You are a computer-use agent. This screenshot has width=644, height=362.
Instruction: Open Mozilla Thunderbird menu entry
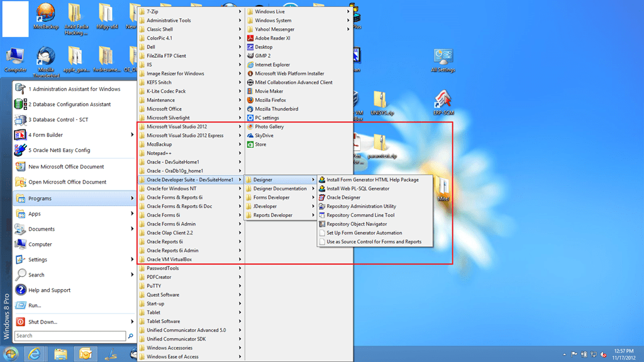[299, 109]
